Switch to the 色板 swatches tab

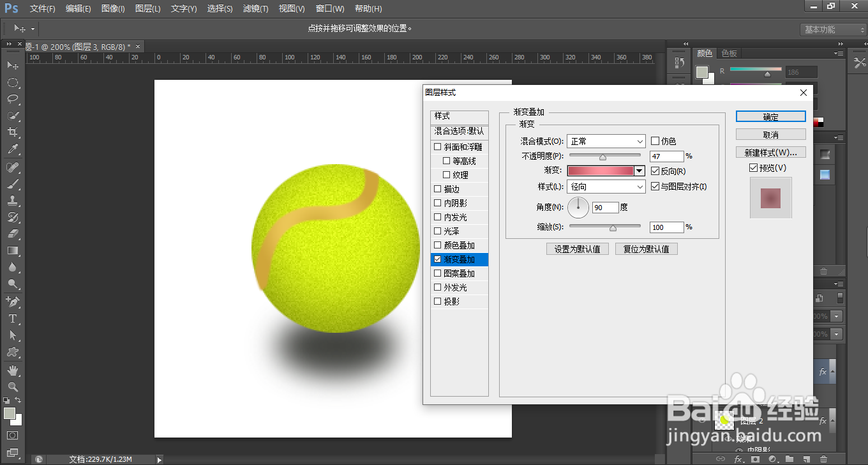coord(729,54)
